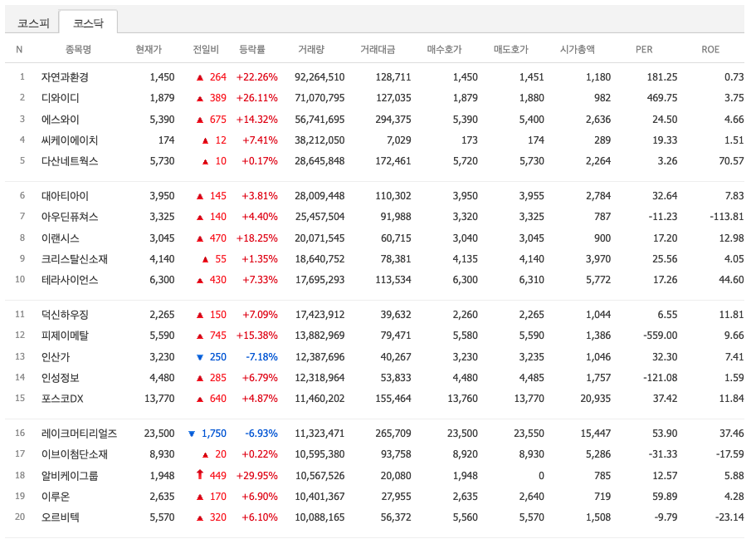Click the 아우딘퓨쳐스 stock name
The height and width of the screenshot is (539, 756).
[x=70, y=217]
